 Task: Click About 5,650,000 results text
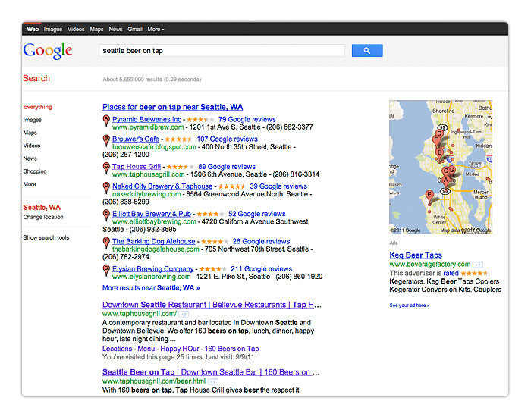(152, 80)
